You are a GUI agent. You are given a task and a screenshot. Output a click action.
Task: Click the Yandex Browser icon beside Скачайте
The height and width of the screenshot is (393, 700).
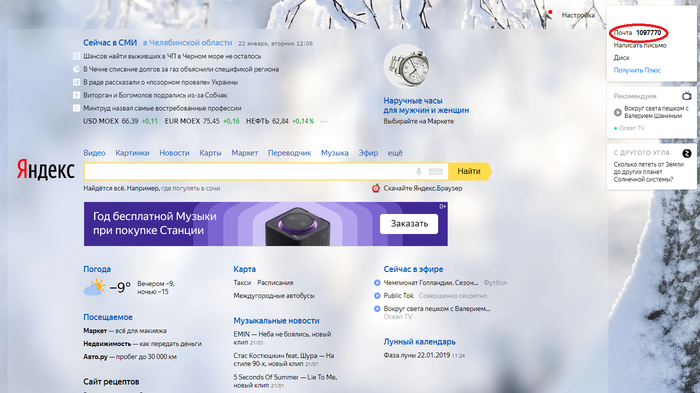tap(376, 188)
